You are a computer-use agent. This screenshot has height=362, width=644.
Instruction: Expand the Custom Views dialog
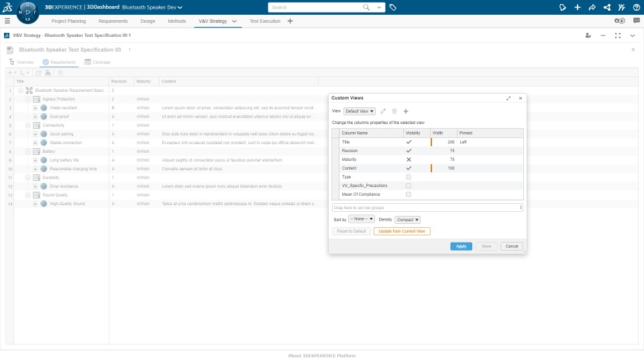pyautogui.click(x=508, y=99)
